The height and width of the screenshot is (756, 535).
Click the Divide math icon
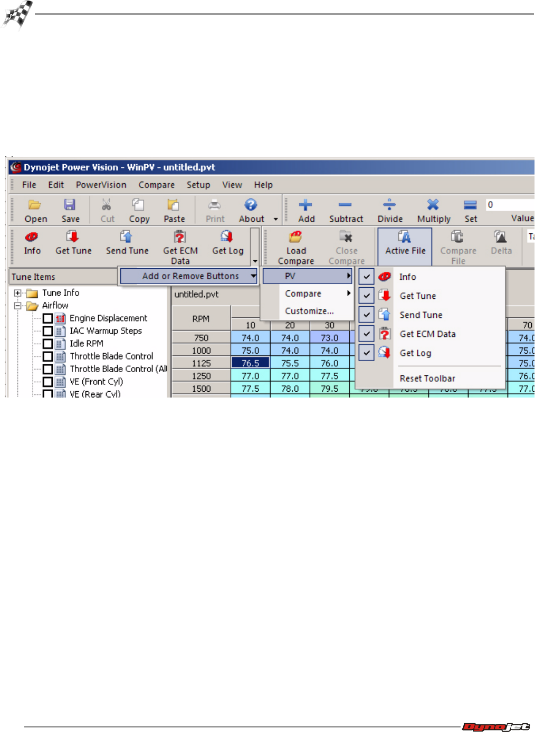[x=389, y=205]
